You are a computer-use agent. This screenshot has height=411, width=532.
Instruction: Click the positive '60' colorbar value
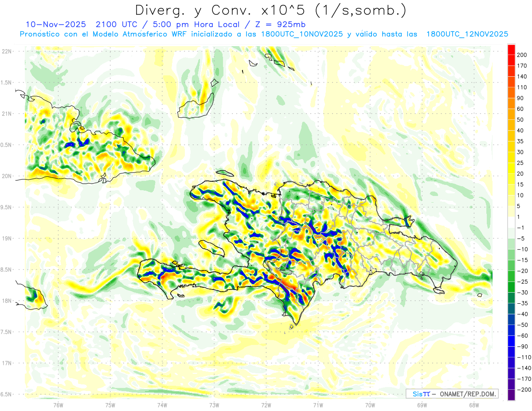[x=520, y=109]
